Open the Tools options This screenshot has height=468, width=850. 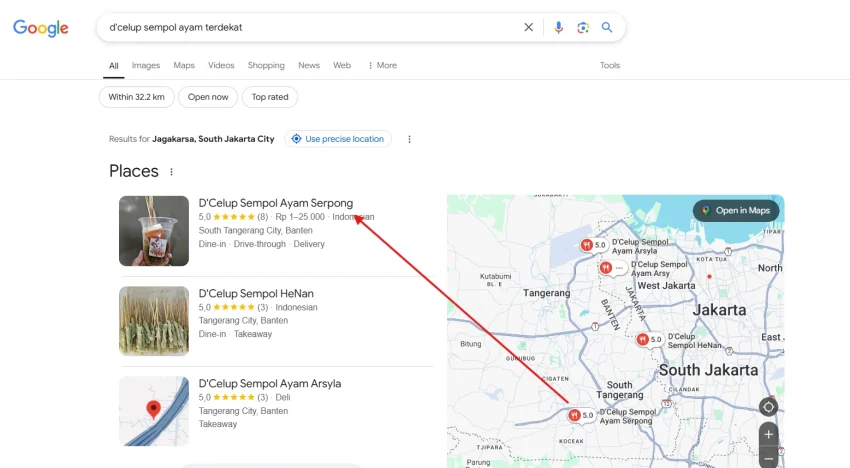click(x=610, y=65)
